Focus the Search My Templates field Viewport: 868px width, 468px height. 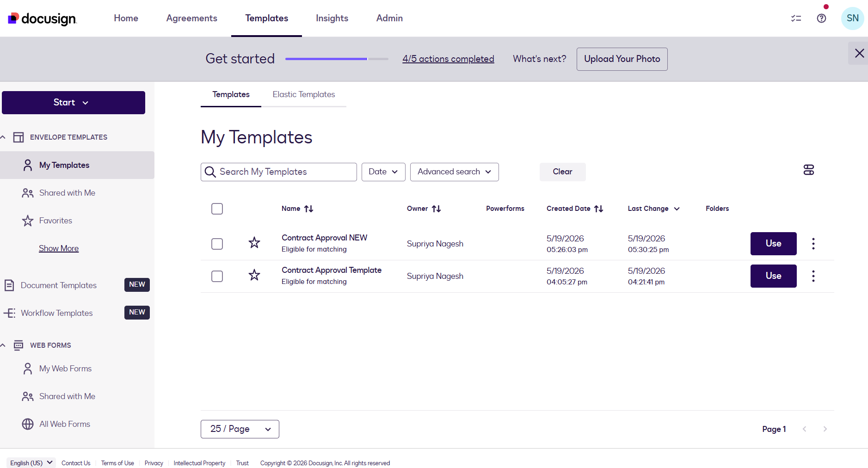(279, 172)
